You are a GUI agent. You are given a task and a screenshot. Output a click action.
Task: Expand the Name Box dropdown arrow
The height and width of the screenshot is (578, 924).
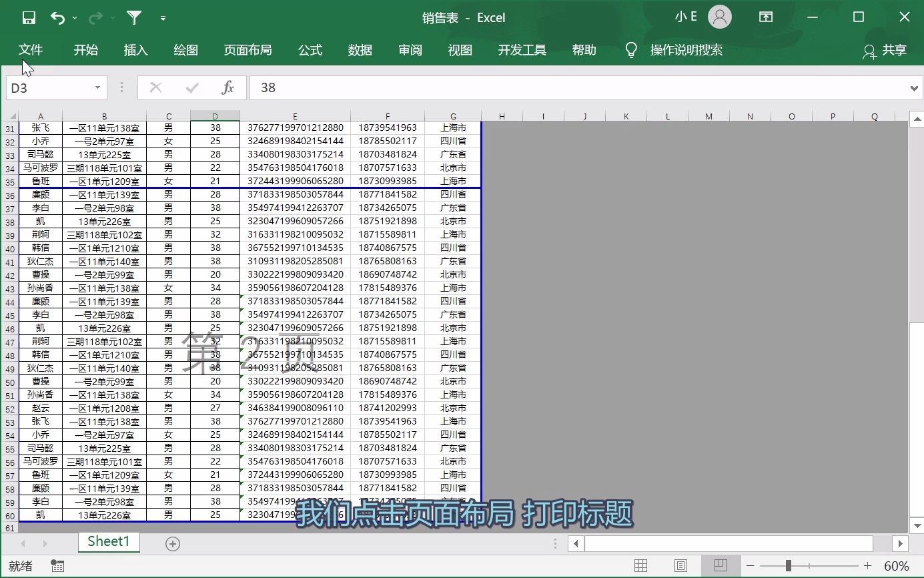click(98, 87)
